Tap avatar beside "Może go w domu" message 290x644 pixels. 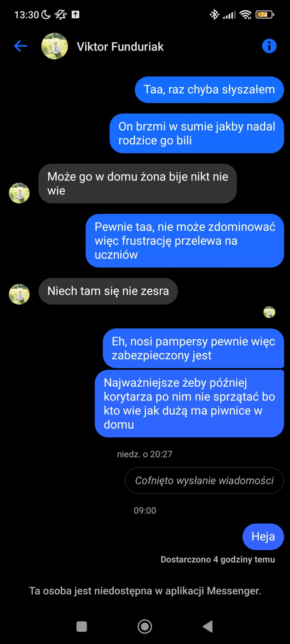[x=19, y=193]
